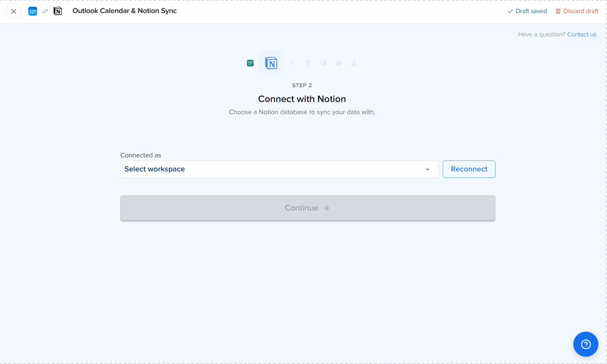Jump to the filter funnel step

click(308, 63)
